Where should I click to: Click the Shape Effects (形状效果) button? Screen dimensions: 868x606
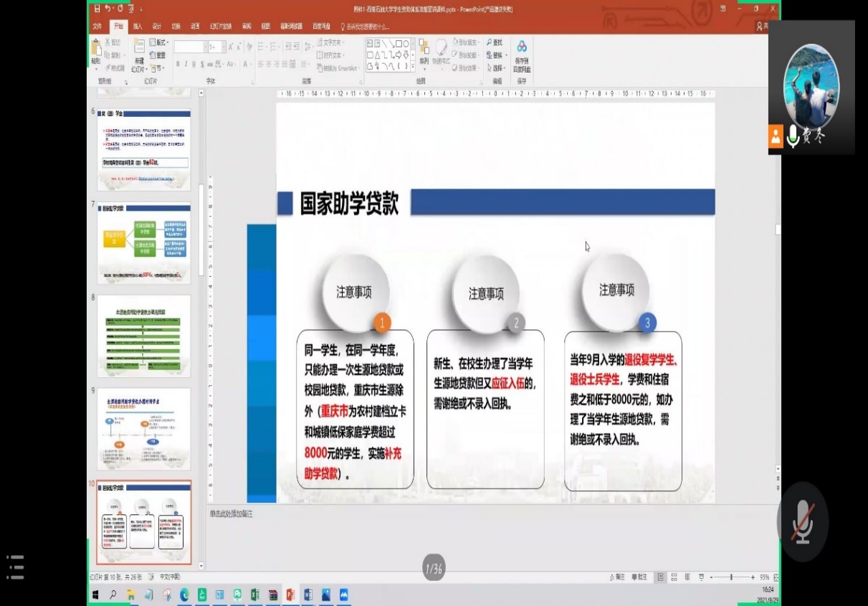[464, 68]
